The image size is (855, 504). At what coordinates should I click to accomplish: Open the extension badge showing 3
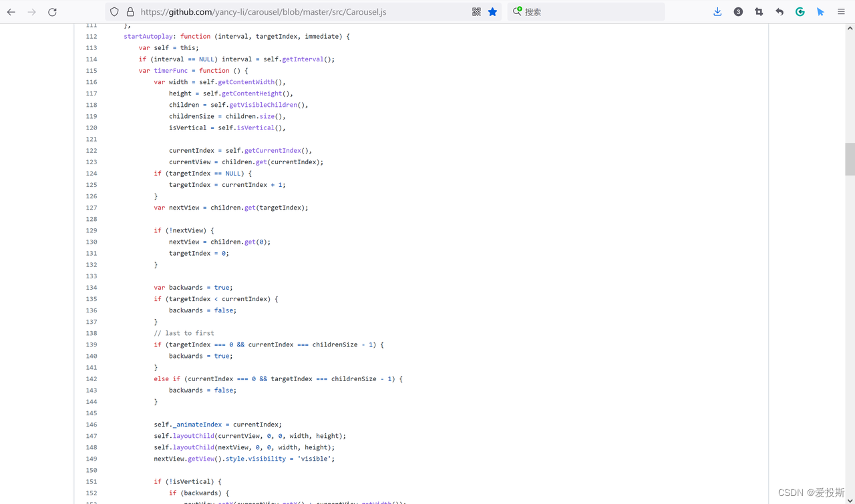click(x=738, y=12)
